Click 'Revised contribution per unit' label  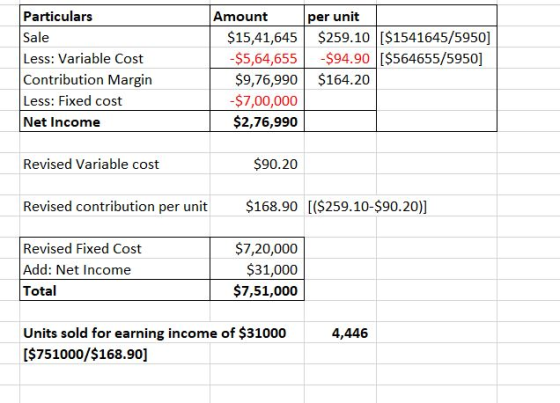coord(115,206)
